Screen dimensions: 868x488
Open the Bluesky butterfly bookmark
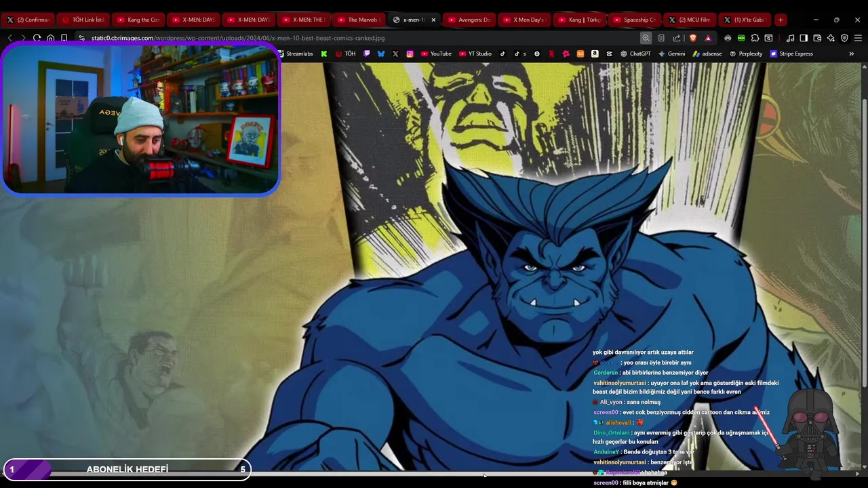coord(381,54)
